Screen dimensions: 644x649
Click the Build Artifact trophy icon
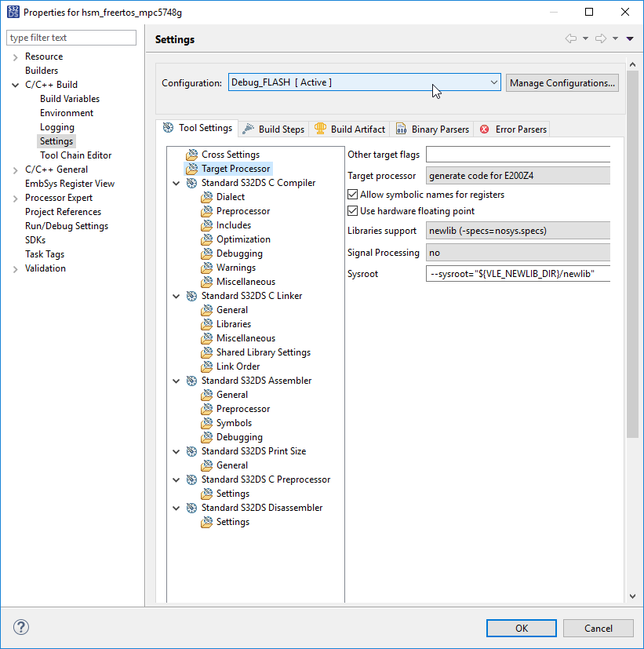click(320, 129)
